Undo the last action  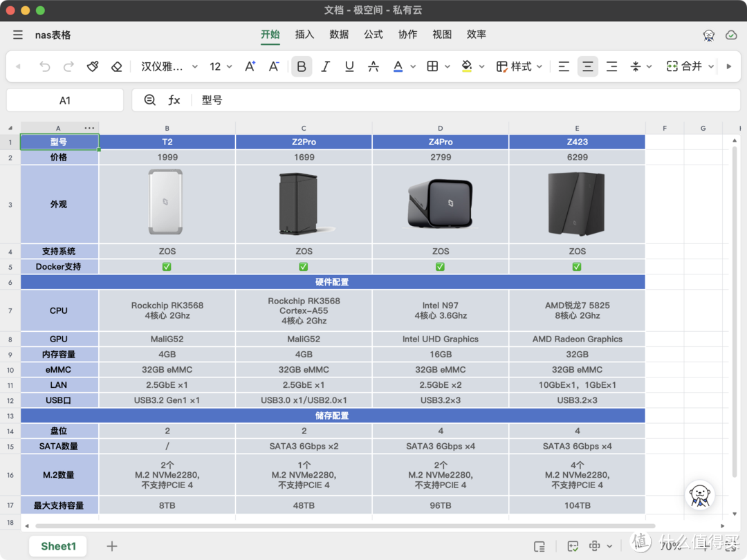tap(45, 66)
